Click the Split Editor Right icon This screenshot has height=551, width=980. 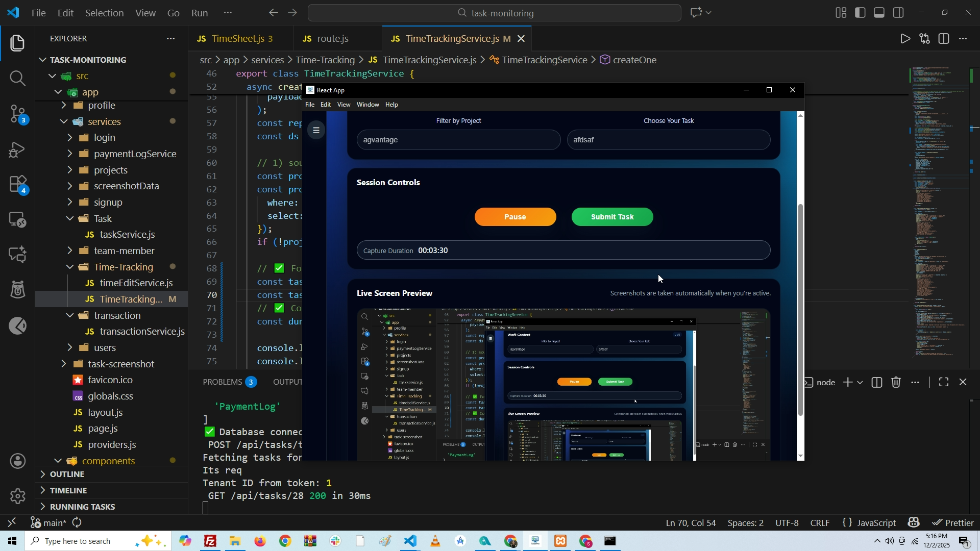pyautogui.click(x=944, y=39)
